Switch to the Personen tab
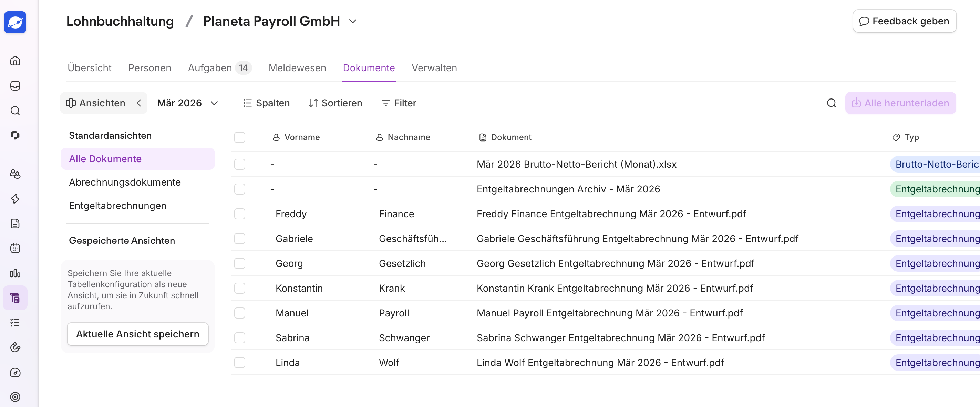 [149, 68]
